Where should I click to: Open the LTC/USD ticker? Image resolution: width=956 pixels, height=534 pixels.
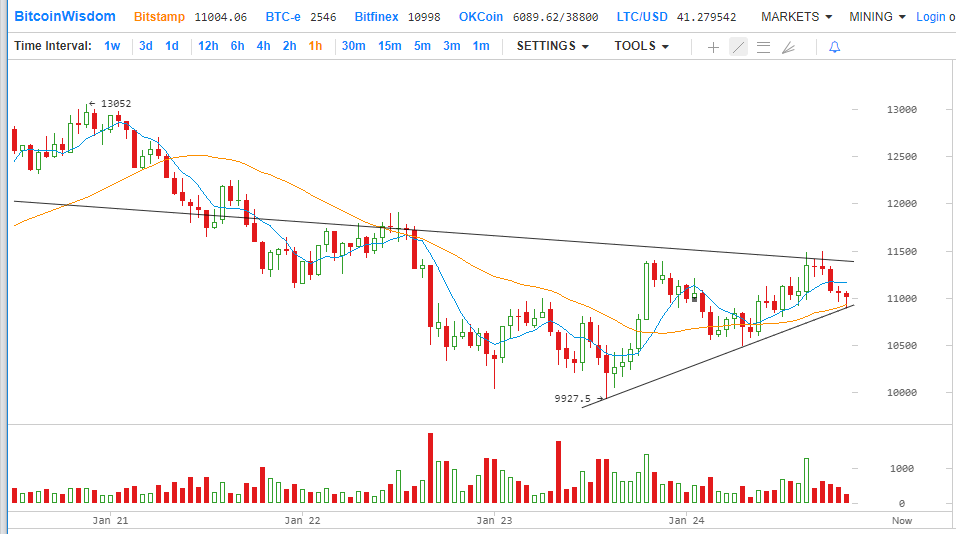(641, 17)
